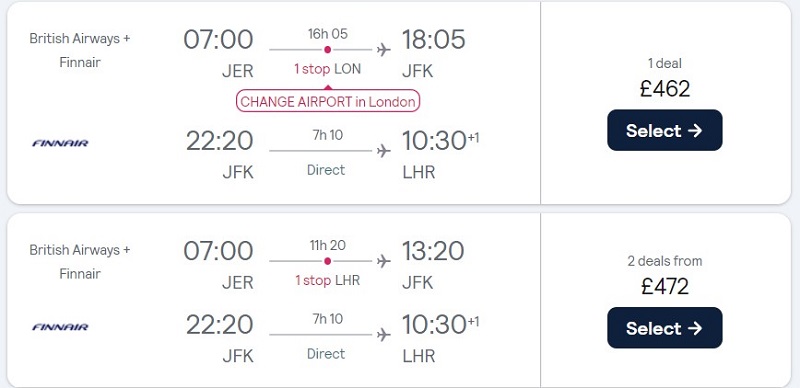Click British Airways + Finnair in first card

[80, 51]
